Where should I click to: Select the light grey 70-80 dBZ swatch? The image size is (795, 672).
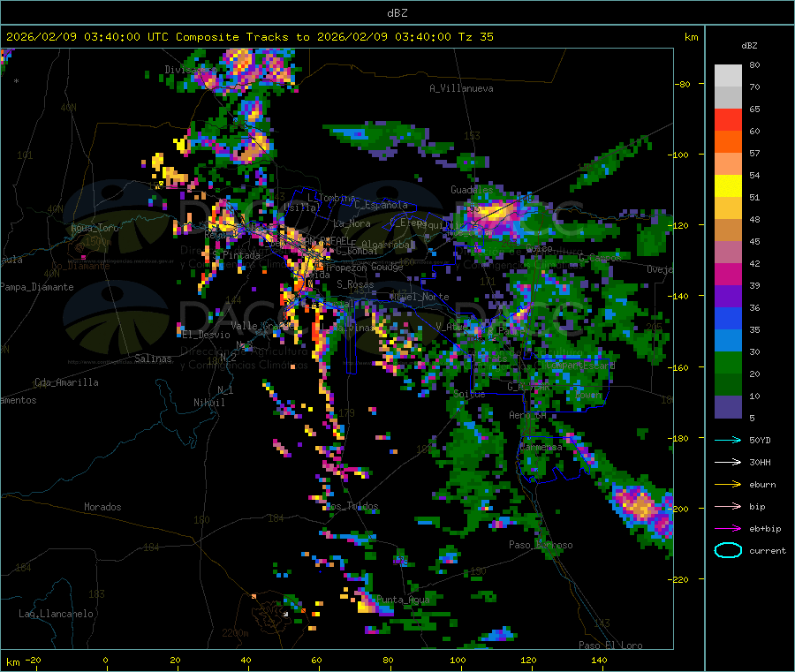[x=728, y=76]
